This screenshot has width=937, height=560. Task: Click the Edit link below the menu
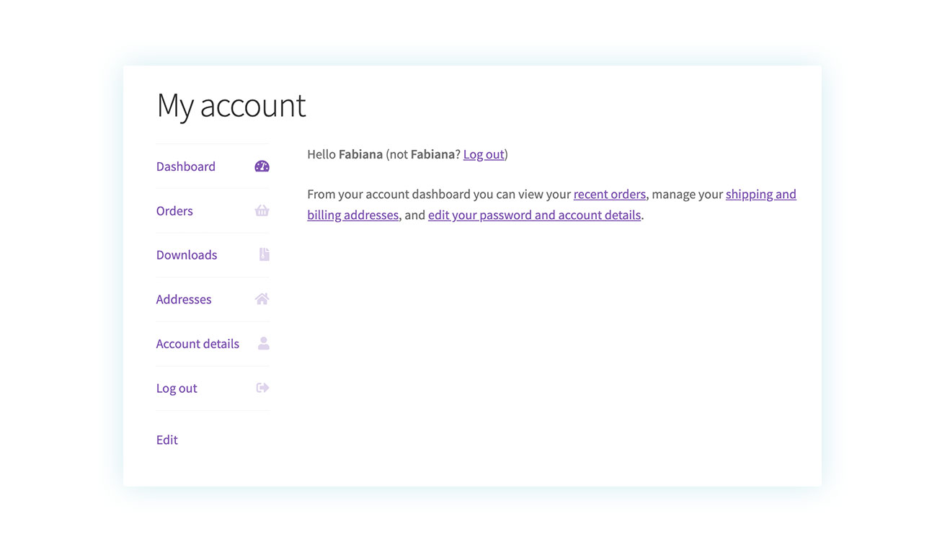pyautogui.click(x=167, y=440)
